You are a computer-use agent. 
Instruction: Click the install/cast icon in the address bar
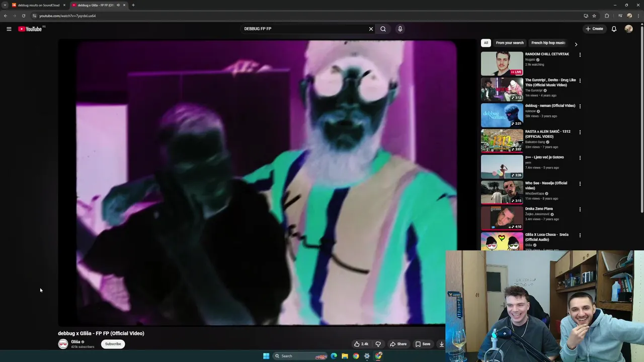click(586, 16)
